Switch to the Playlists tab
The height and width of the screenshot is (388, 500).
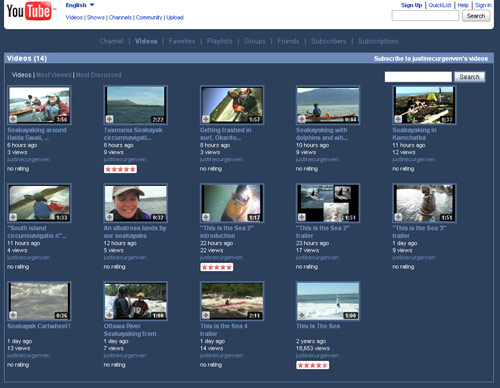click(219, 41)
